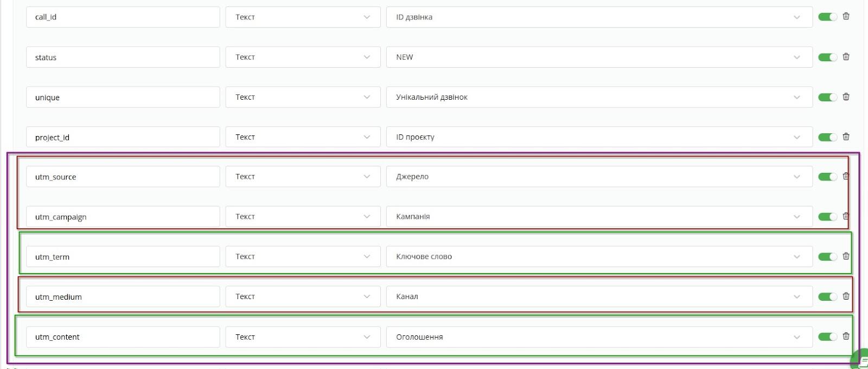Remove the project_id row via trash icon
868x369 pixels.
coord(846,137)
